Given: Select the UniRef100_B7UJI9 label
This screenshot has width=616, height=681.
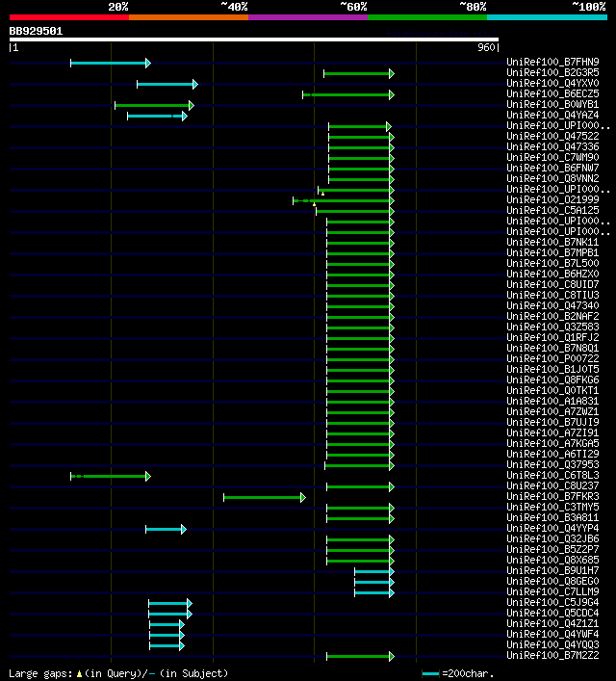Looking at the screenshot, I should click(552, 422).
